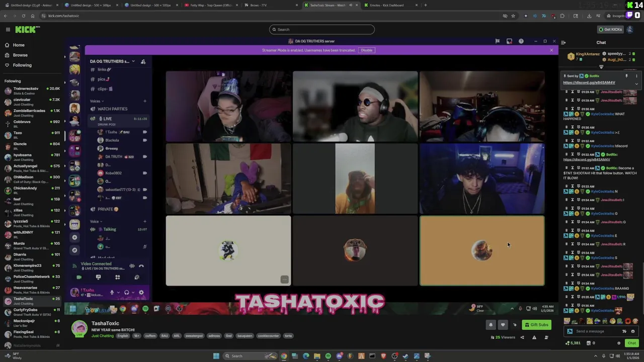Deafen Discord headphones
This screenshot has height=362, width=644.
point(126,292)
